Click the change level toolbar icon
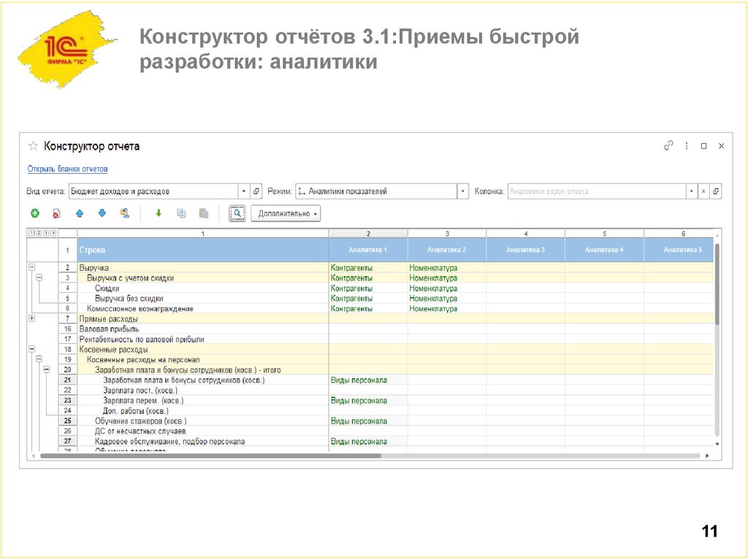The width and height of the screenshot is (748, 560). [124, 212]
